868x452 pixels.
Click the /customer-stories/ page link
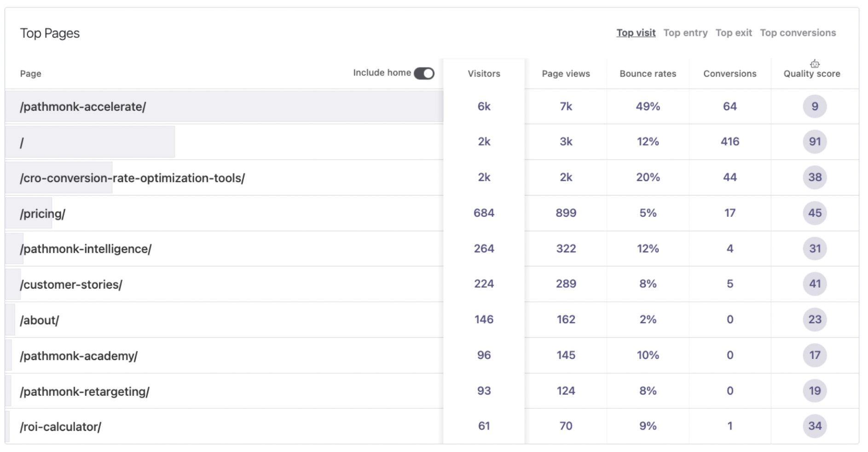click(71, 284)
